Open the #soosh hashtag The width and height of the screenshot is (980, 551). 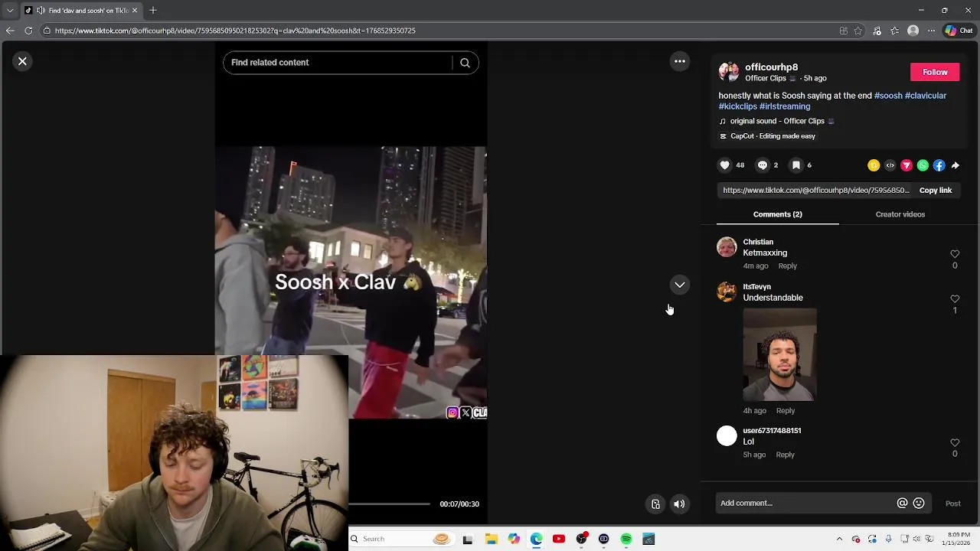(888, 96)
